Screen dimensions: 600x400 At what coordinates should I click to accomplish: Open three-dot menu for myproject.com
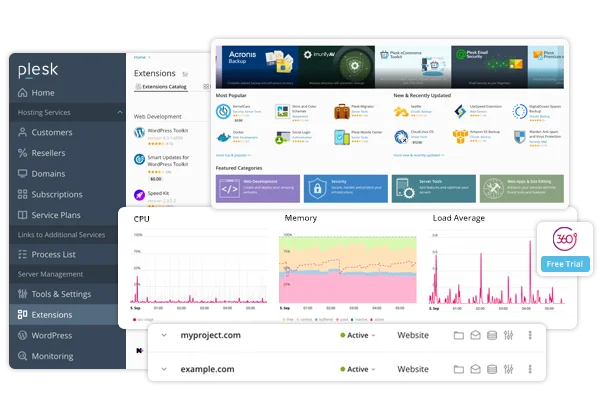click(530, 335)
